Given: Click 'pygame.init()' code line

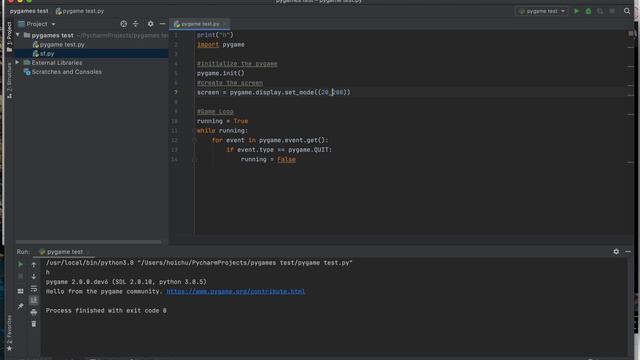Looking at the screenshot, I should click(220, 73).
